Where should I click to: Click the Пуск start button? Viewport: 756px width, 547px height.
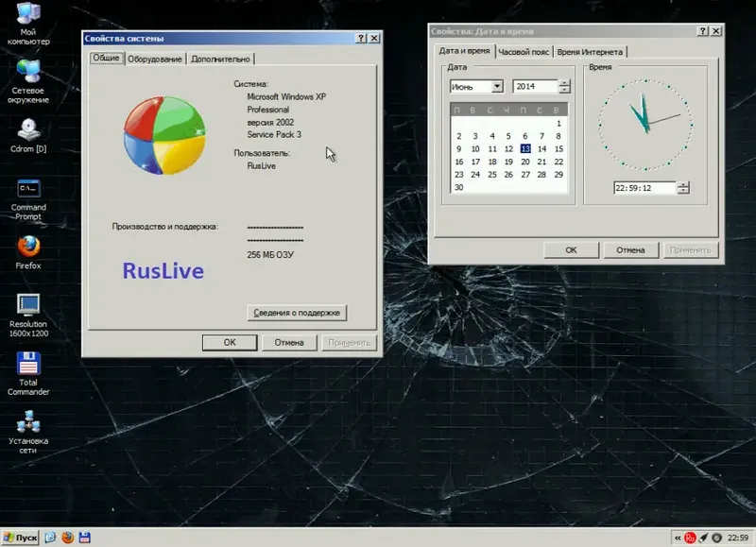(x=21, y=538)
